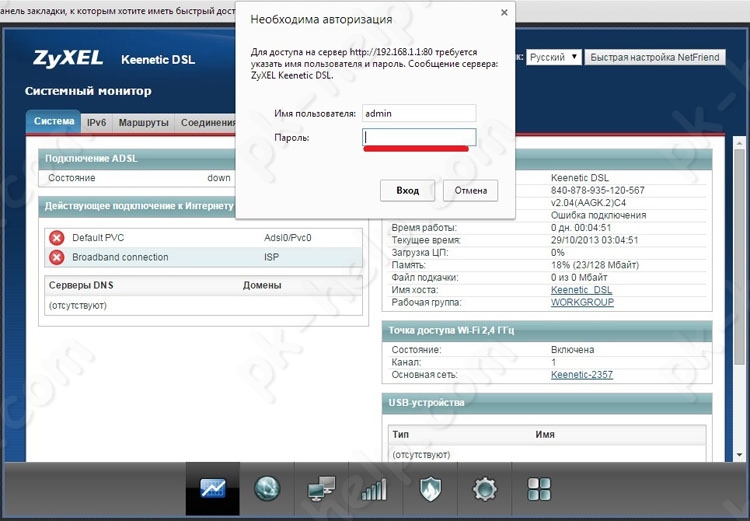Image resolution: width=750 pixels, height=521 pixels.
Task: Click the Серверы DNS column header
Action: (x=81, y=285)
